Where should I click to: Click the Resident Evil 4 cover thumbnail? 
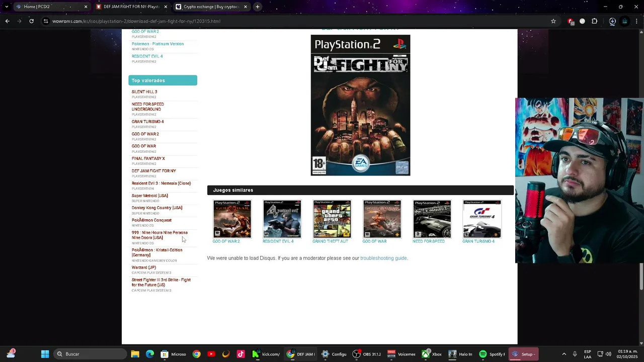coord(282,219)
